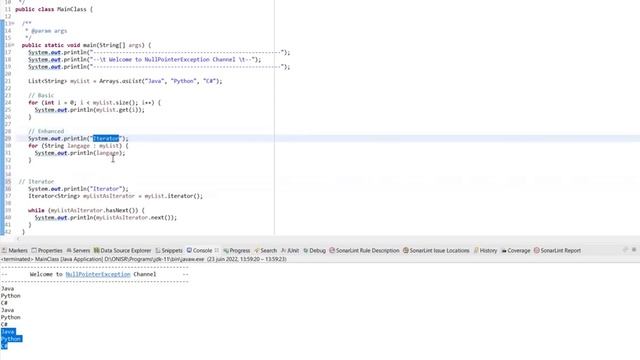Switch to the History tab

(x=485, y=250)
